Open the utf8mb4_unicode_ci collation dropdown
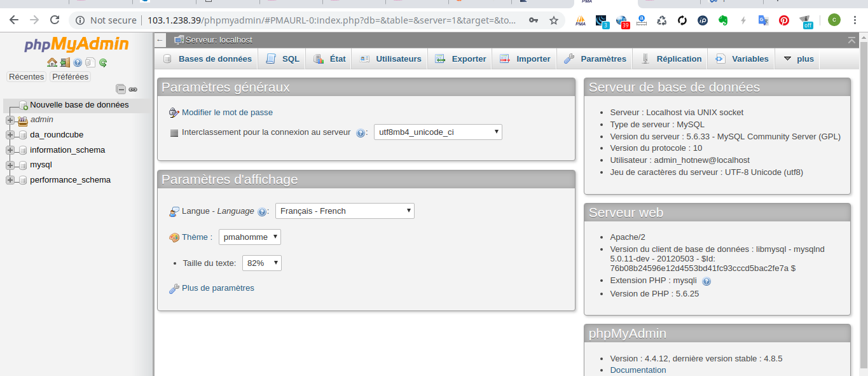868x376 pixels. 438,132
